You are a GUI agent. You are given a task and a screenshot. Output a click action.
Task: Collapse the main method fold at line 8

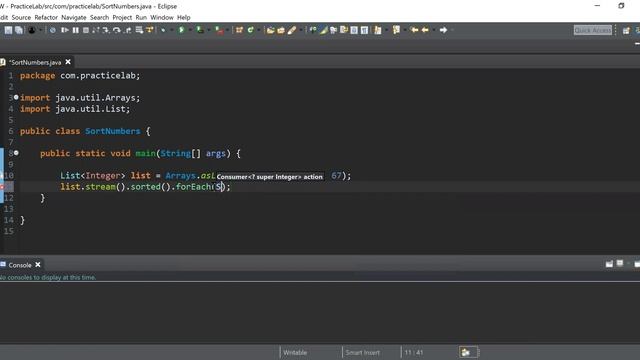[16, 153]
